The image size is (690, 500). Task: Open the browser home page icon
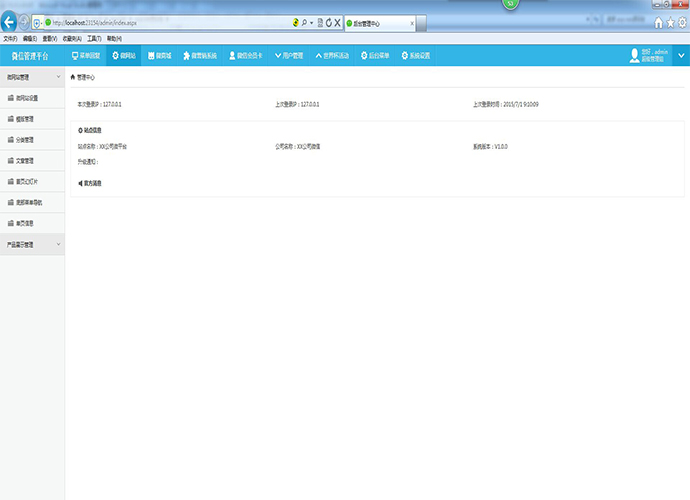(658, 22)
